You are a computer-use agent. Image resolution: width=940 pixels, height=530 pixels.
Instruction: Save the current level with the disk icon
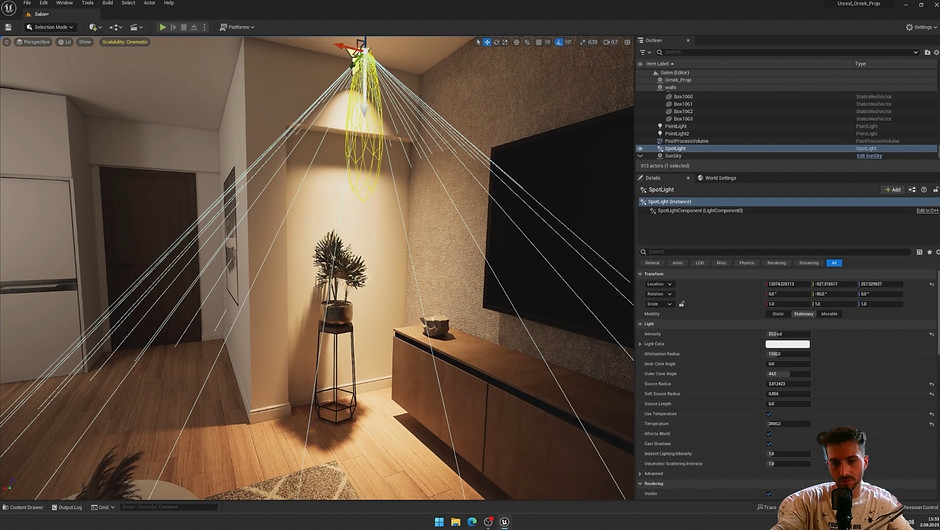[x=8, y=27]
